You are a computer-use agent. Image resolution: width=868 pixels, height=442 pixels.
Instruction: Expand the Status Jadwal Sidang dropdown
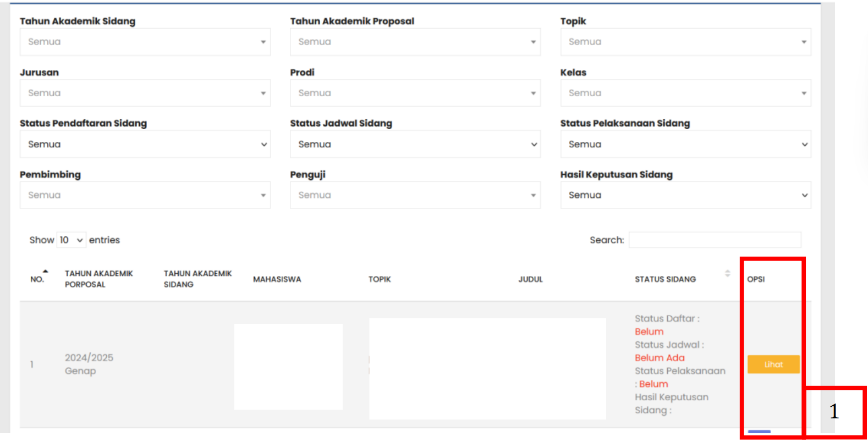[x=415, y=144]
